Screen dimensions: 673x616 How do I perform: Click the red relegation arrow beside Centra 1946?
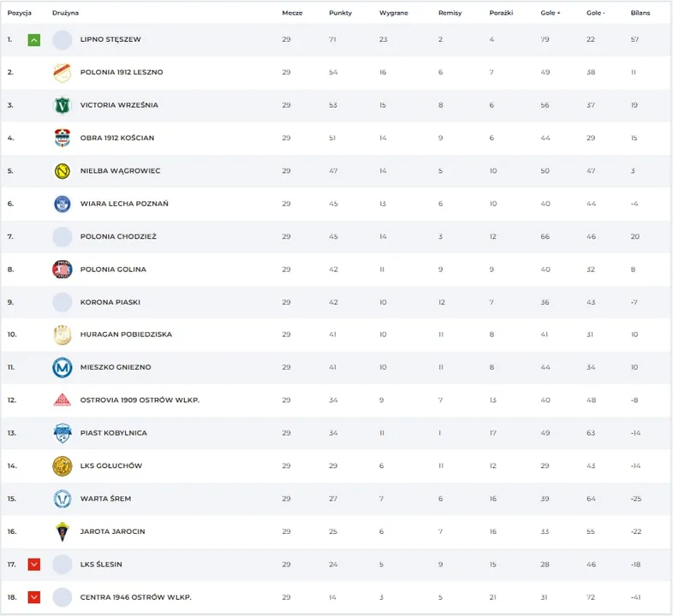[34, 597]
